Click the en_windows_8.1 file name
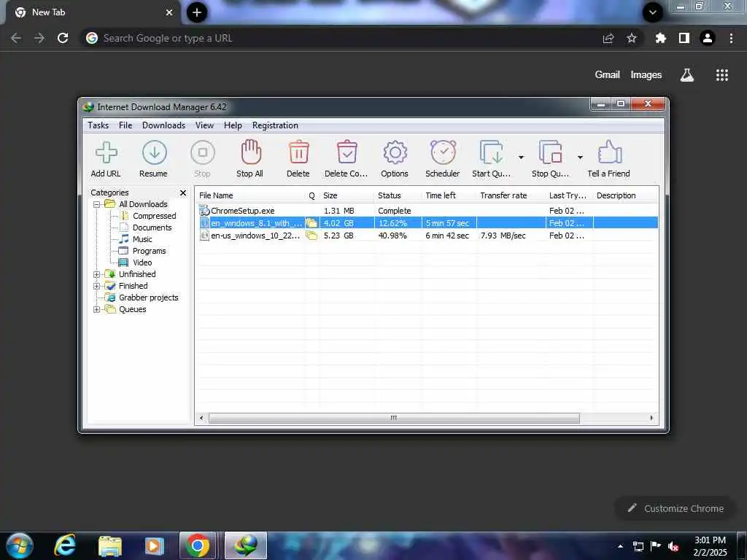747x560 pixels. 256,223
